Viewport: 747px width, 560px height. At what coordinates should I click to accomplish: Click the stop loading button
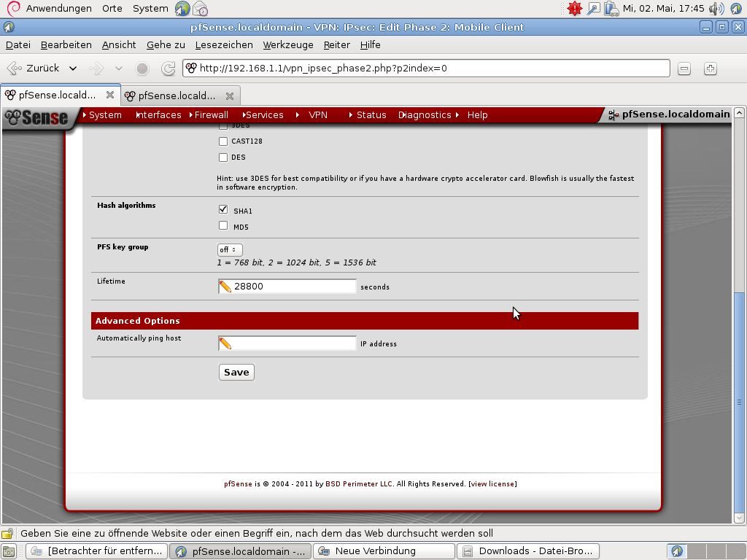pyautogui.click(x=142, y=69)
